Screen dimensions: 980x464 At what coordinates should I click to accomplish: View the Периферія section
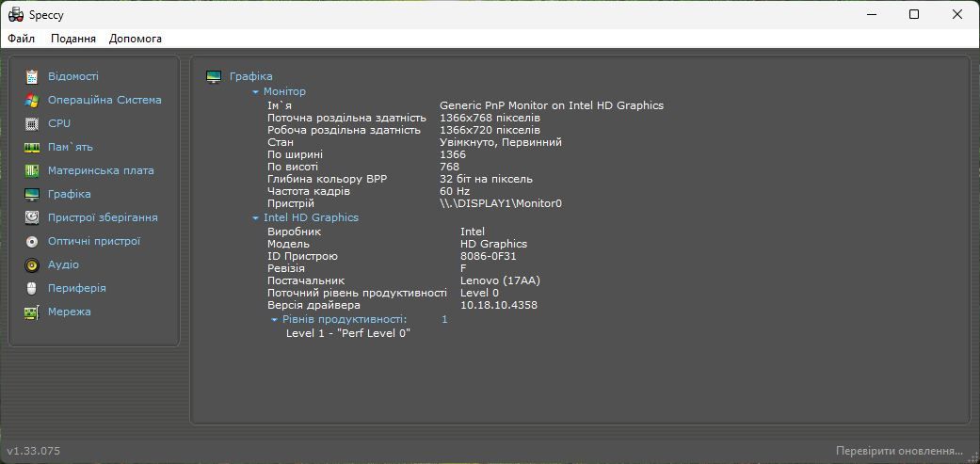tap(77, 288)
